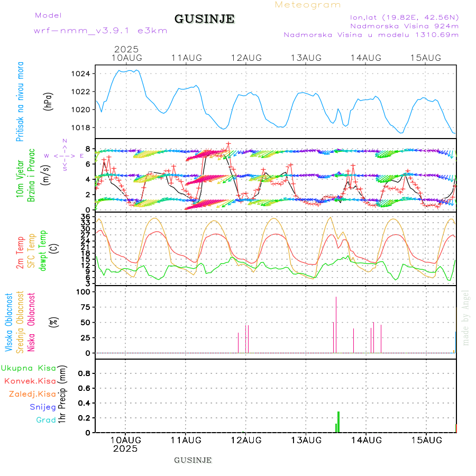Click the Nadmorska Visina 924m text
This screenshot has height=476, width=476.
[x=404, y=25]
